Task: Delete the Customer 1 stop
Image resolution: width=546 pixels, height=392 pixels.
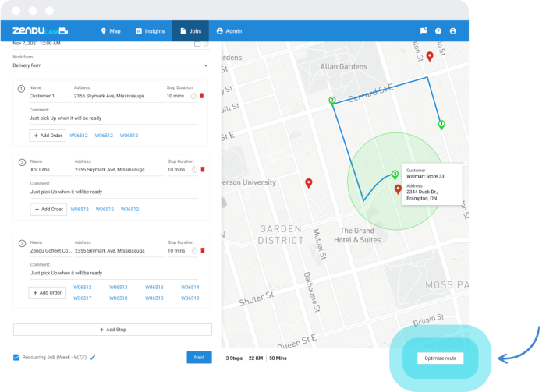Action: coord(202,96)
